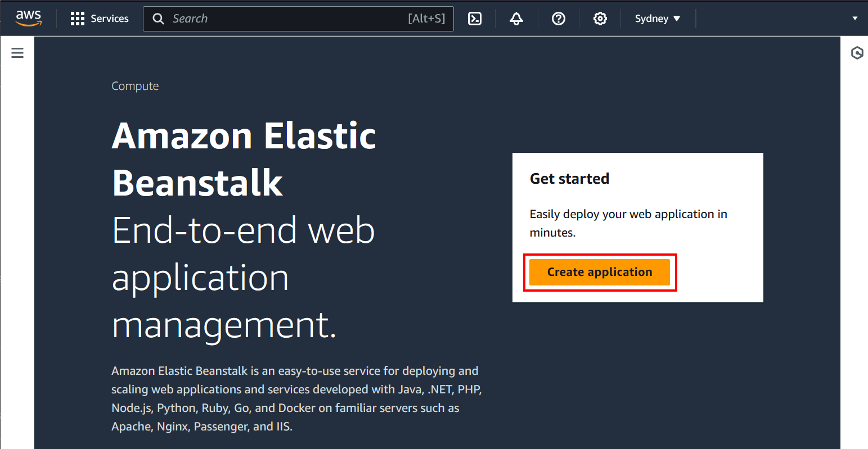Click the search magnifier icon
Viewport: 868px width, 449px height.
[158, 18]
